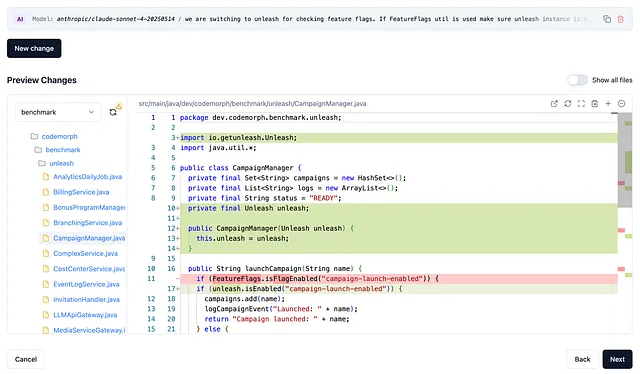This screenshot has height=374, width=640.
Task: Click 'private final String status' code line
Action: click(x=264, y=198)
